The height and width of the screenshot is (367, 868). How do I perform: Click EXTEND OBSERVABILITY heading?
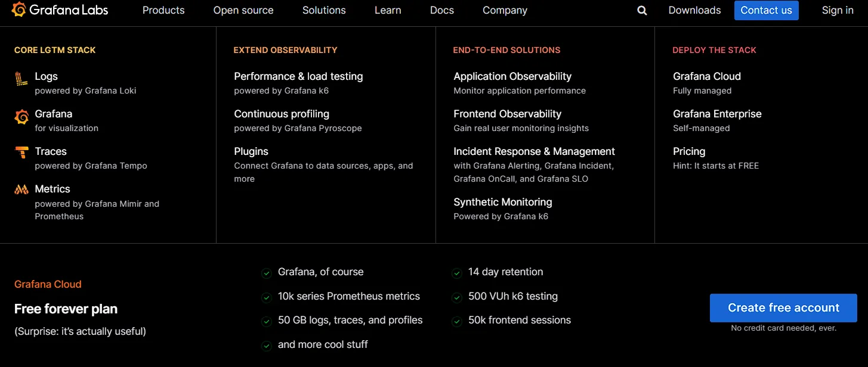coord(285,50)
